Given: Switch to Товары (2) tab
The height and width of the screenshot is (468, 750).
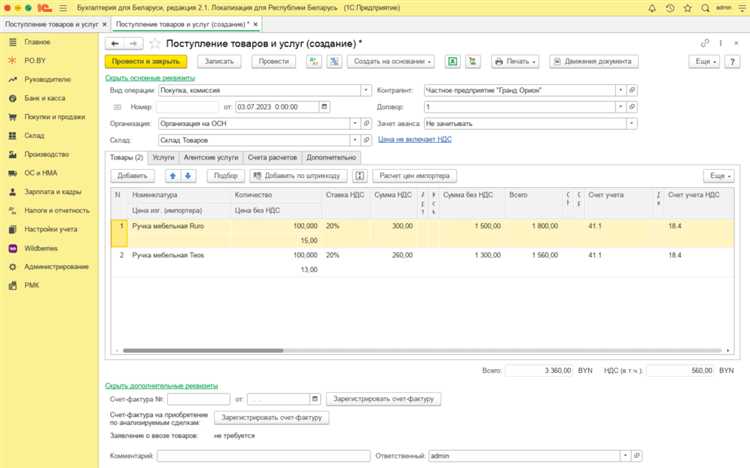Looking at the screenshot, I should (x=126, y=157).
